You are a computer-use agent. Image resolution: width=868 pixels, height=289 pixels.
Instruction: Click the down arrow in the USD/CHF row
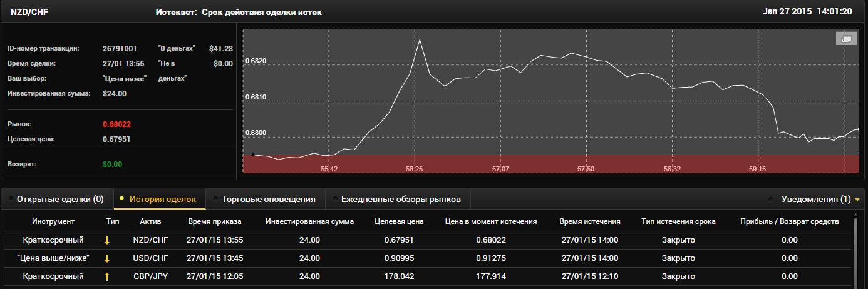(107, 258)
